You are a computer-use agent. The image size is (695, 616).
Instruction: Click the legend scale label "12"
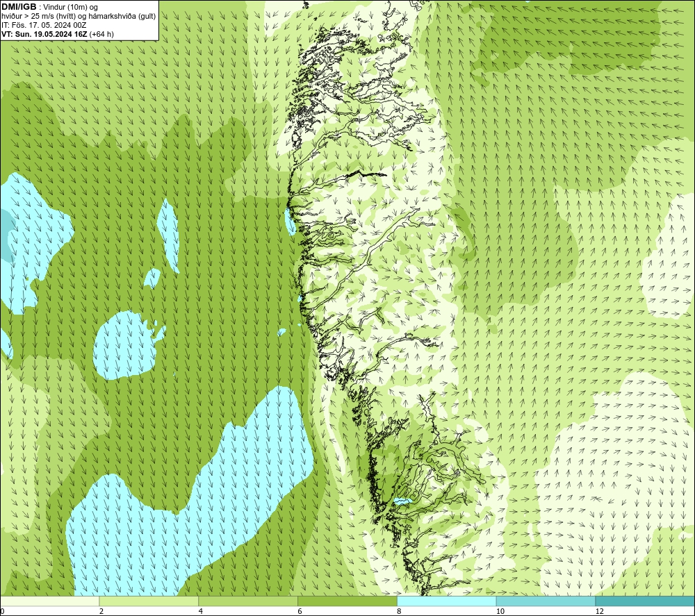click(600, 612)
